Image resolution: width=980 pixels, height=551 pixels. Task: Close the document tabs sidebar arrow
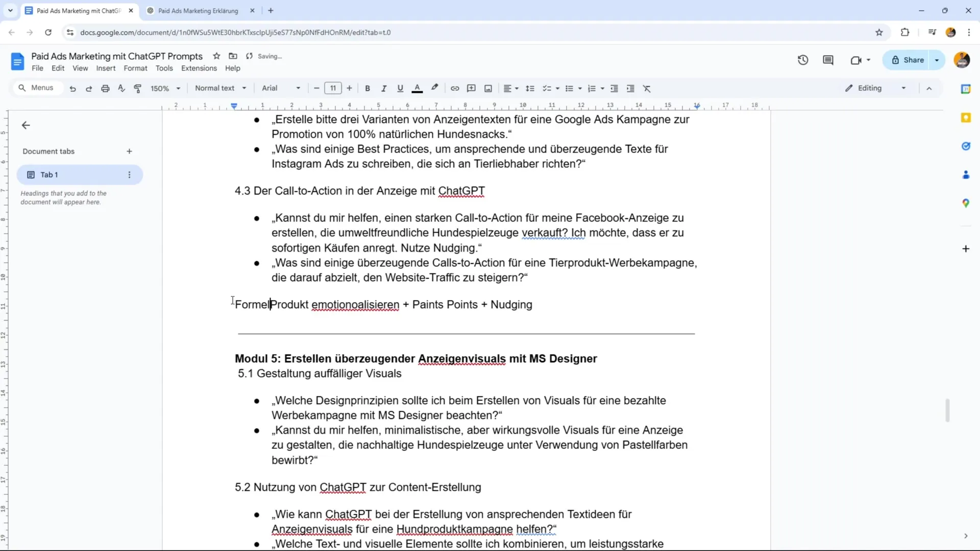point(26,125)
